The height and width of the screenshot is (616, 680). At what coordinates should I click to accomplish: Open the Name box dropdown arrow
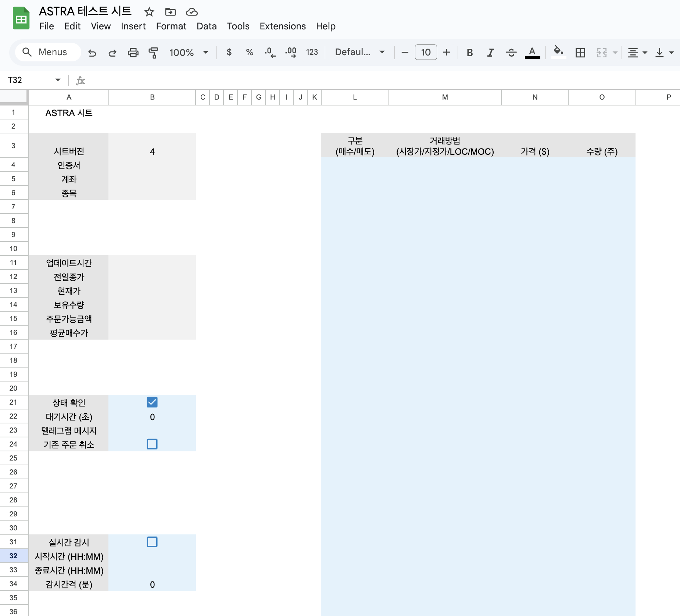tap(58, 80)
